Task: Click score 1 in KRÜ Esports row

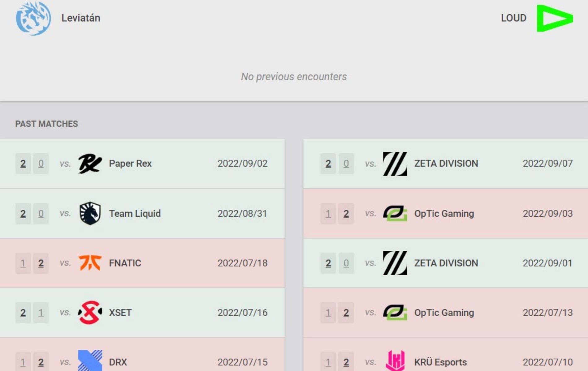Action: point(328,362)
